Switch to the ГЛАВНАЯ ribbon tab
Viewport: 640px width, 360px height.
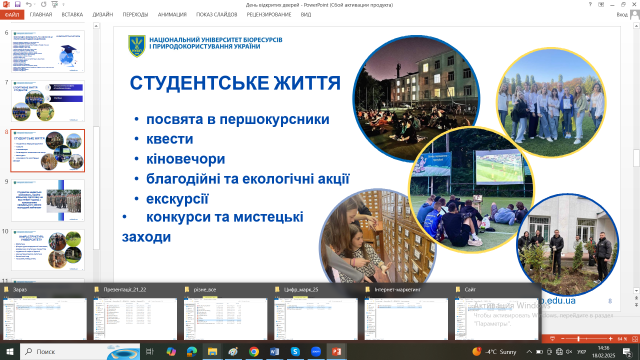(x=41, y=15)
